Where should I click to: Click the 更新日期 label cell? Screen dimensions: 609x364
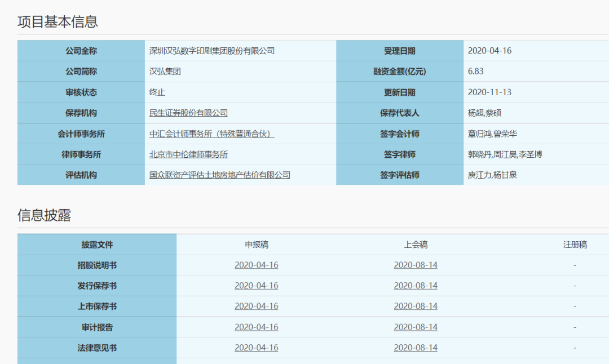400,92
